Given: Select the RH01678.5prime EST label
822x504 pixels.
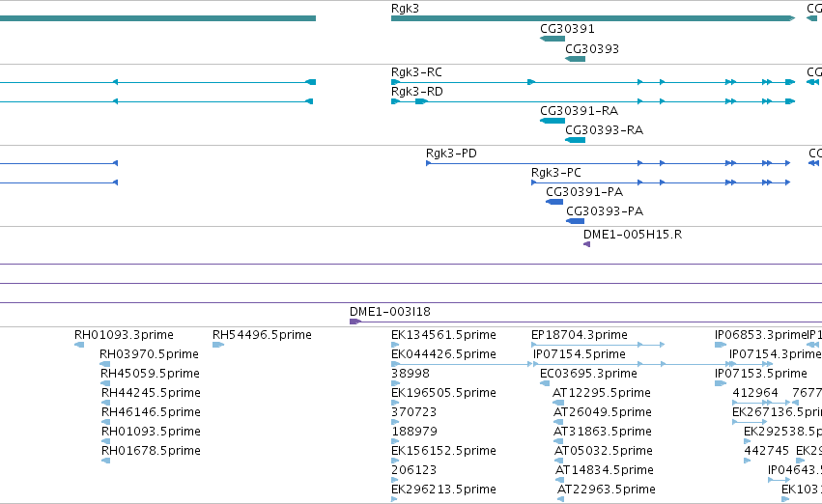Looking at the screenshot, I should click(151, 451).
